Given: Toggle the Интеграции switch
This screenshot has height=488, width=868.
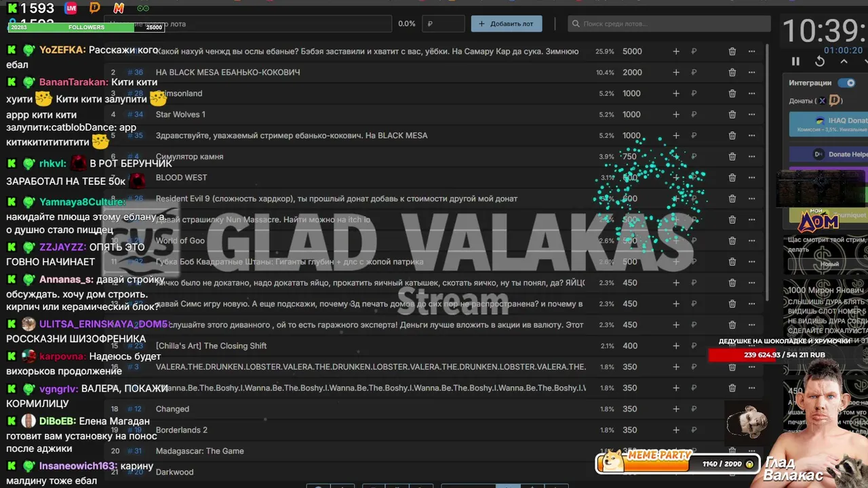Looking at the screenshot, I should pos(846,83).
